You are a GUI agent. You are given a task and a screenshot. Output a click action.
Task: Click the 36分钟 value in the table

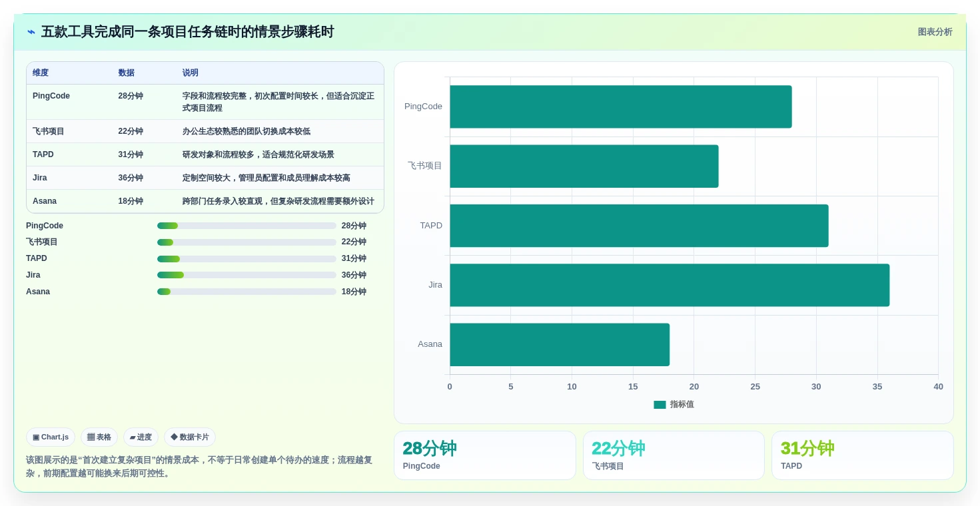pos(131,178)
